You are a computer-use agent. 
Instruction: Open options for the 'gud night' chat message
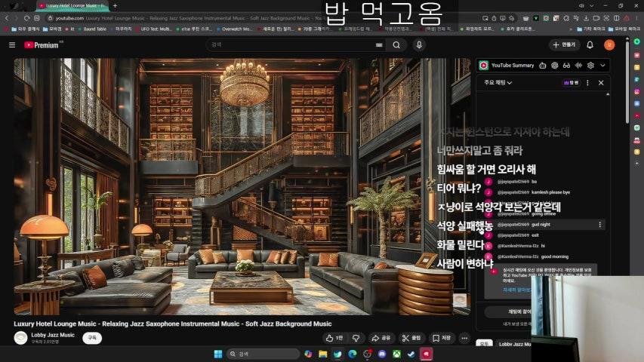(599, 225)
